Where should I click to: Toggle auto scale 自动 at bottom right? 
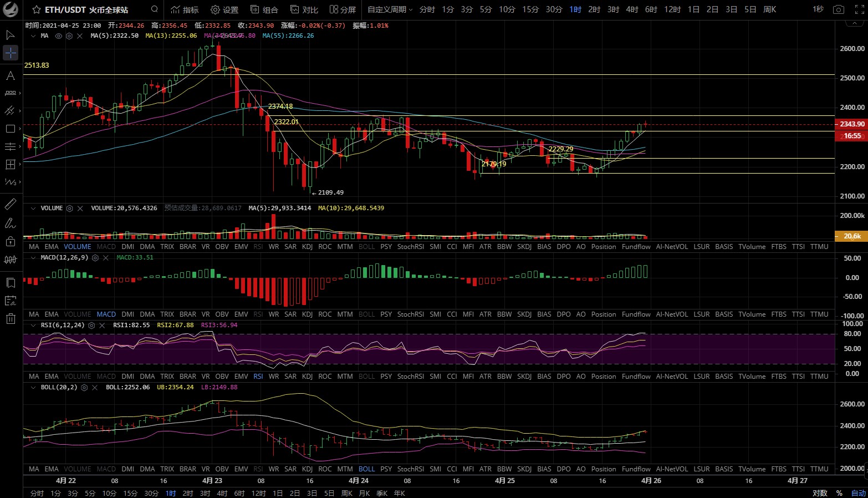[x=858, y=493]
